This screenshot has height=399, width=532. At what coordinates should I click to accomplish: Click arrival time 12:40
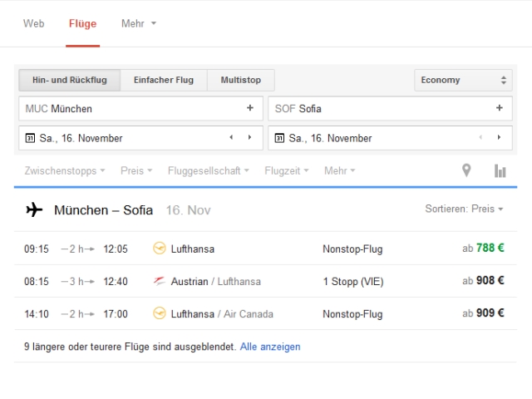(116, 282)
